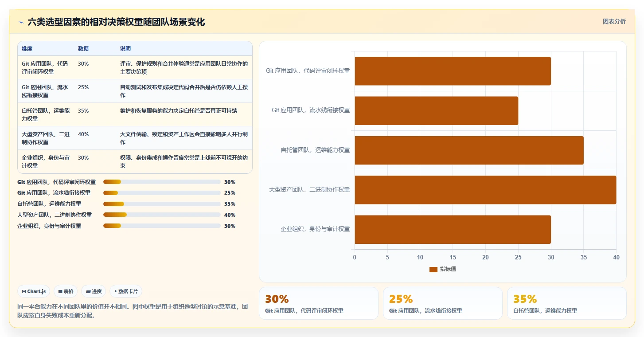The width and height of the screenshot is (644, 337).
Task: Select the 进度 tag chip
Action: (x=94, y=291)
